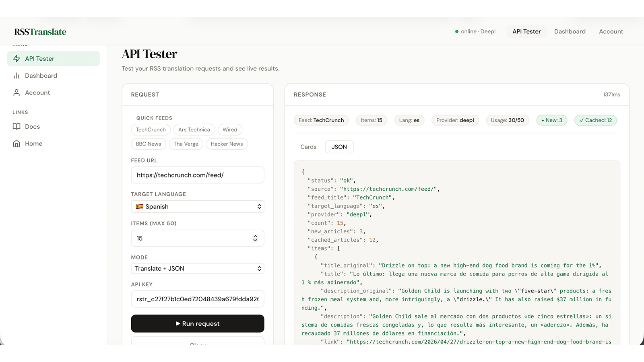Pick the Ars Technica quick feed

[194, 130]
